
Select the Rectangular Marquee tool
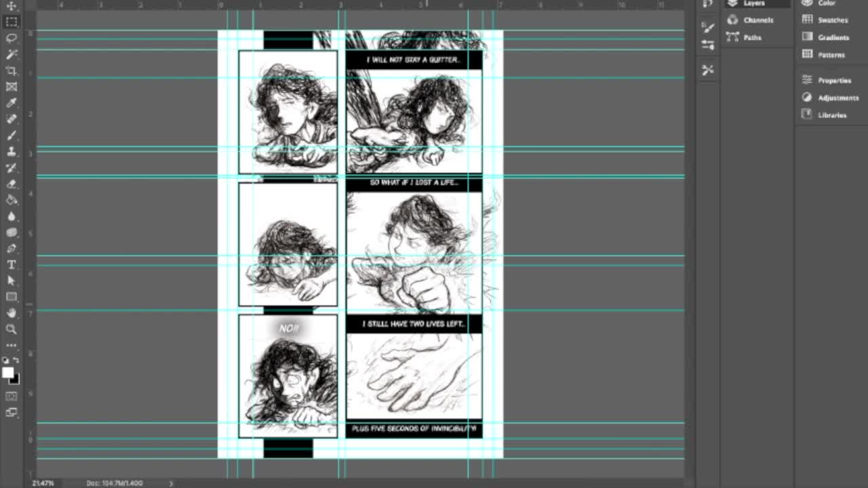tap(12, 22)
